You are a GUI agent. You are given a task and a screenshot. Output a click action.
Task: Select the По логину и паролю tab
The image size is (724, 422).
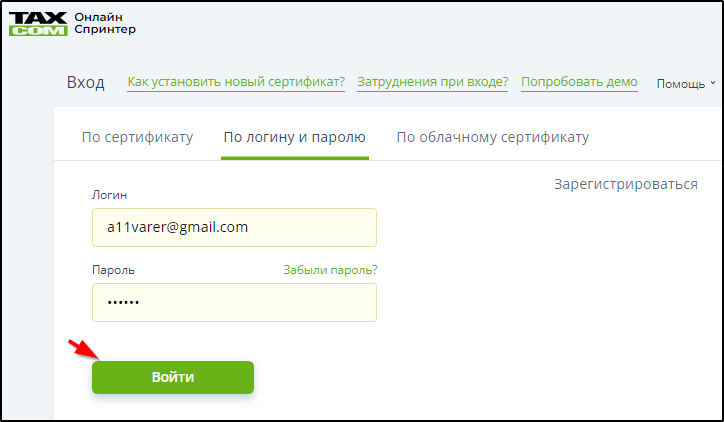click(x=295, y=137)
